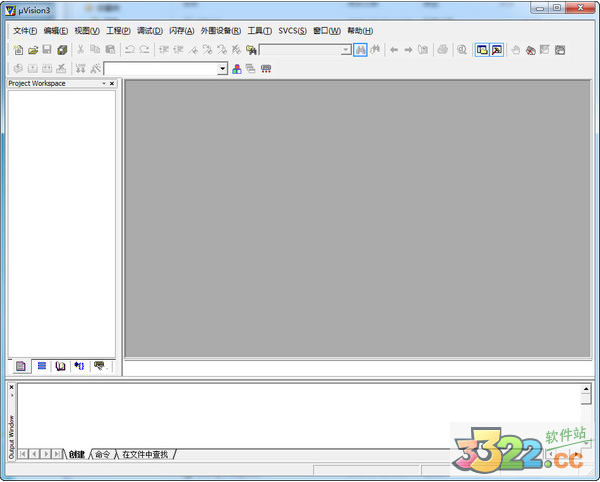600x482 pixels.
Task: Toggle the Output Window hammer button
Action: (x=497, y=50)
